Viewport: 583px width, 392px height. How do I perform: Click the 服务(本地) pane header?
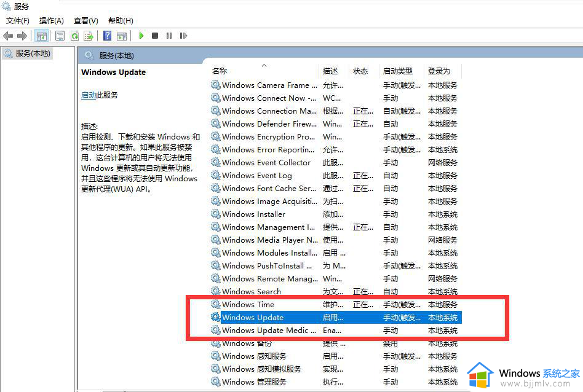116,56
